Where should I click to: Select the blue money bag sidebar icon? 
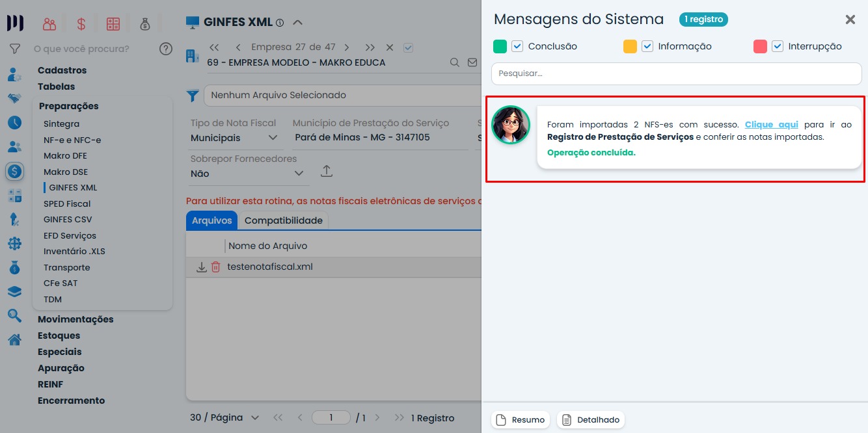(14, 268)
